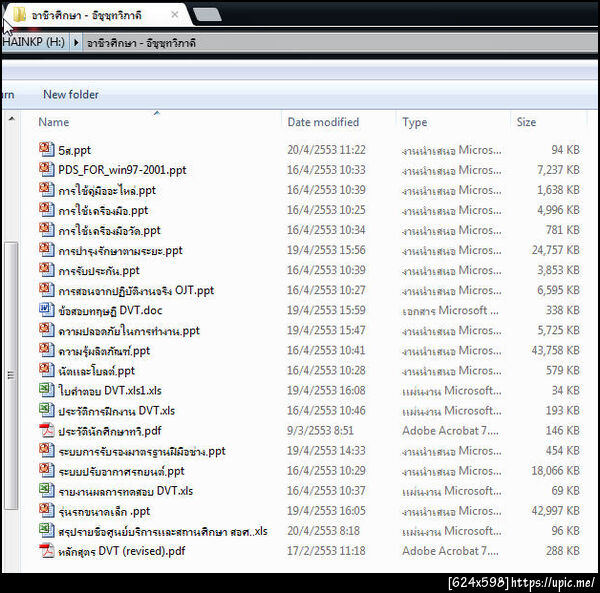Sort files by Date modified column
This screenshot has height=593, width=600.
[323, 122]
